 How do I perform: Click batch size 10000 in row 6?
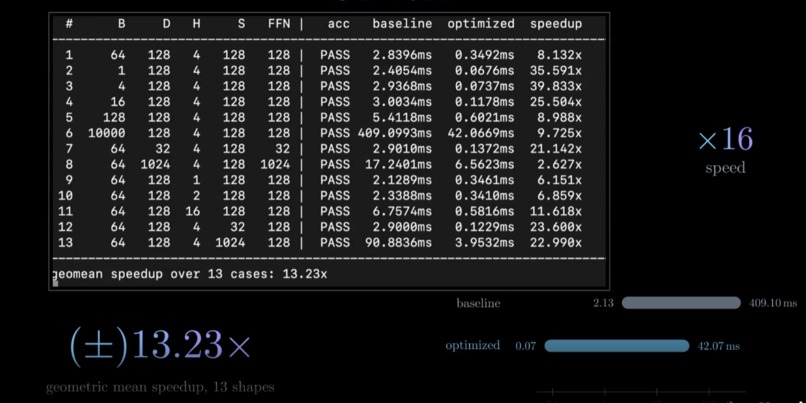click(x=106, y=133)
